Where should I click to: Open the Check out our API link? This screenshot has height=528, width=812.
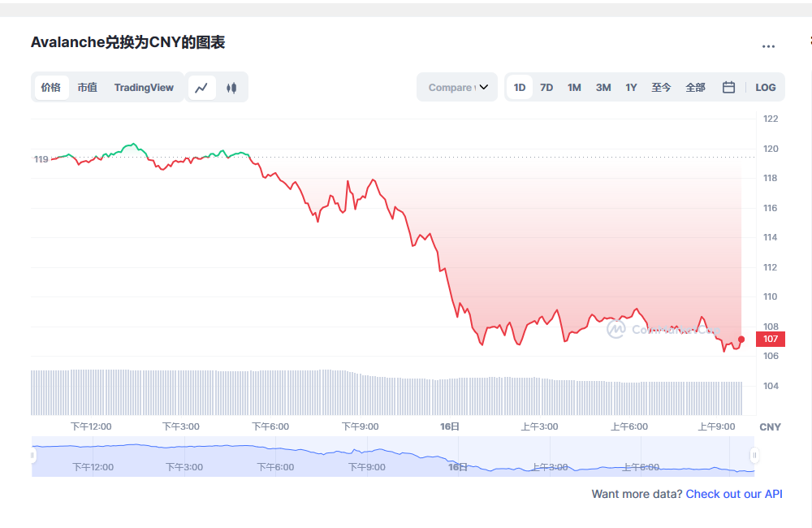[x=734, y=494]
